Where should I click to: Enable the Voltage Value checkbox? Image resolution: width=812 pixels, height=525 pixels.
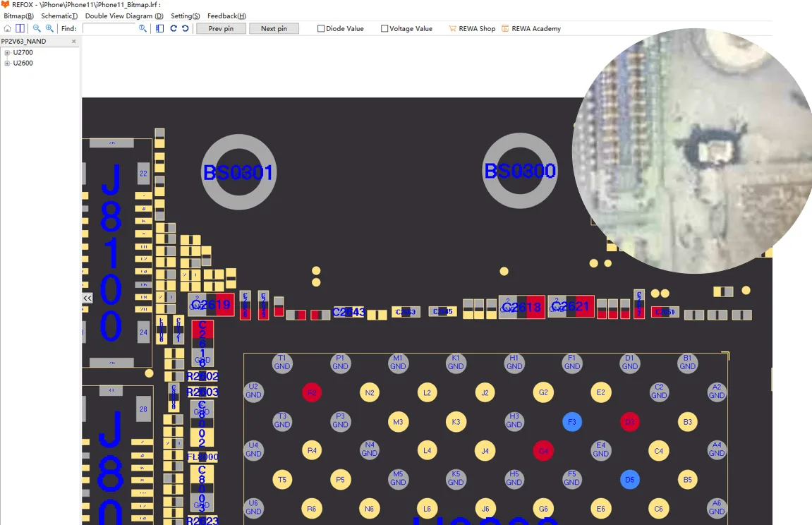coord(384,28)
